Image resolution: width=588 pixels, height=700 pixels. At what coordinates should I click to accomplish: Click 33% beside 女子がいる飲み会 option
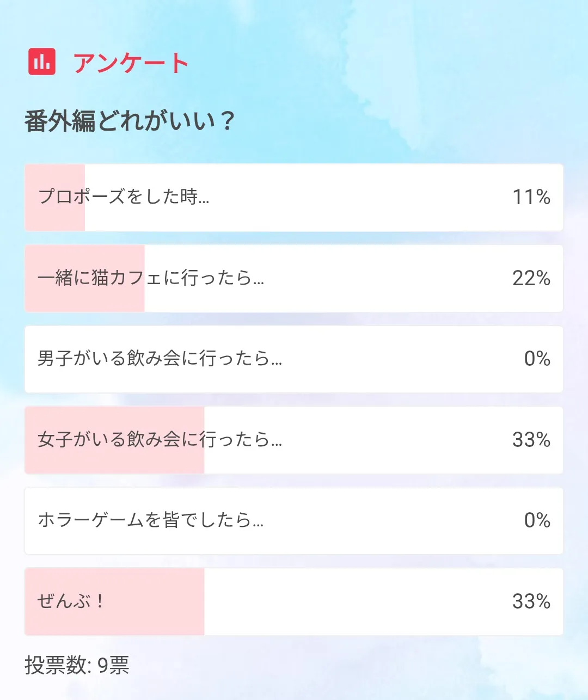531,440
